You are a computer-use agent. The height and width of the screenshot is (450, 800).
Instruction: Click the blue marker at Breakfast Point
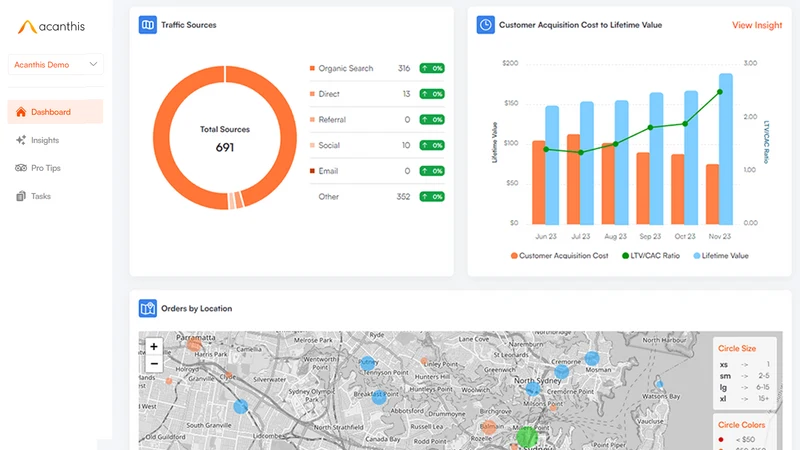point(379,397)
